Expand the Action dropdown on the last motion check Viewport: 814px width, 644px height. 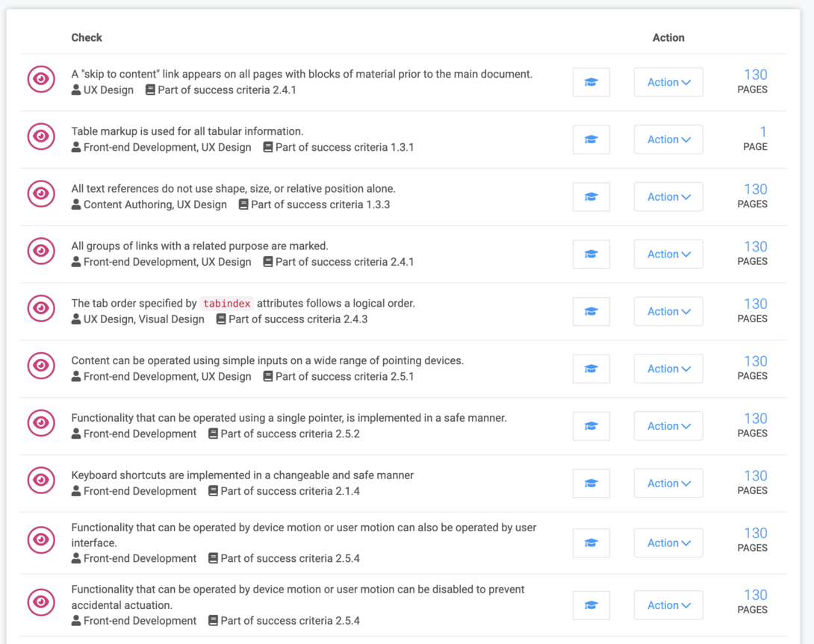click(668, 605)
